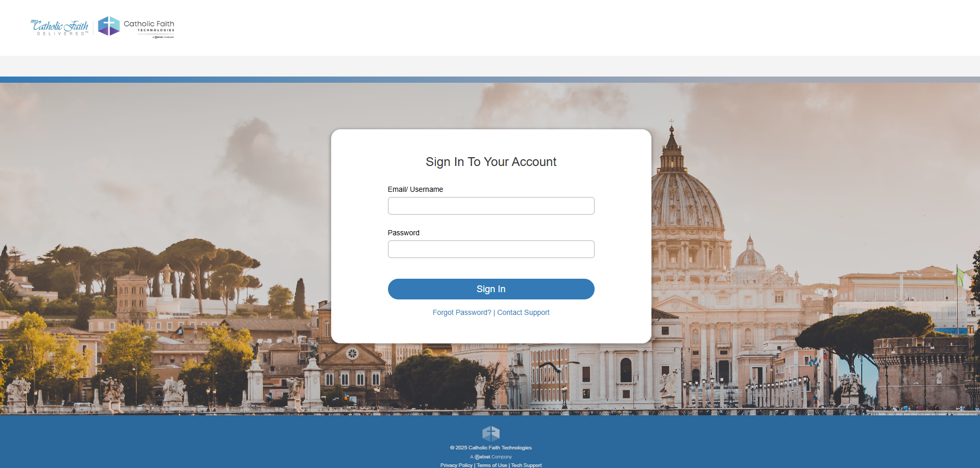The image size is (980, 468).
Task: Open the Contact Support link
Action: point(523,312)
